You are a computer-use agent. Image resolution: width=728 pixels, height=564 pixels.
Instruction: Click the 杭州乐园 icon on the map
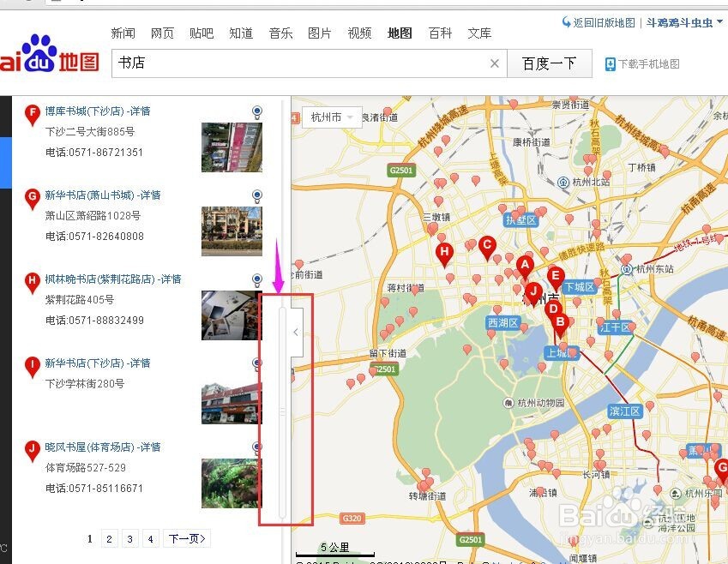coord(676,493)
